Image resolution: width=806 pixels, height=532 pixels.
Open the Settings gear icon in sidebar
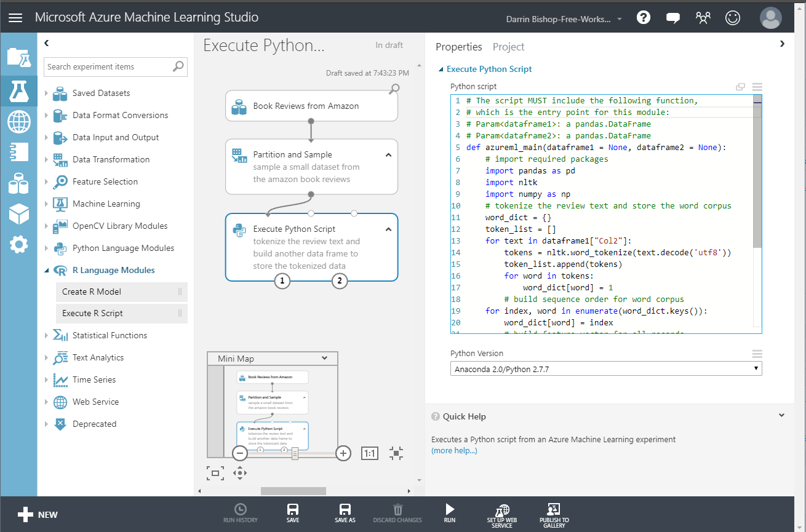[18, 244]
